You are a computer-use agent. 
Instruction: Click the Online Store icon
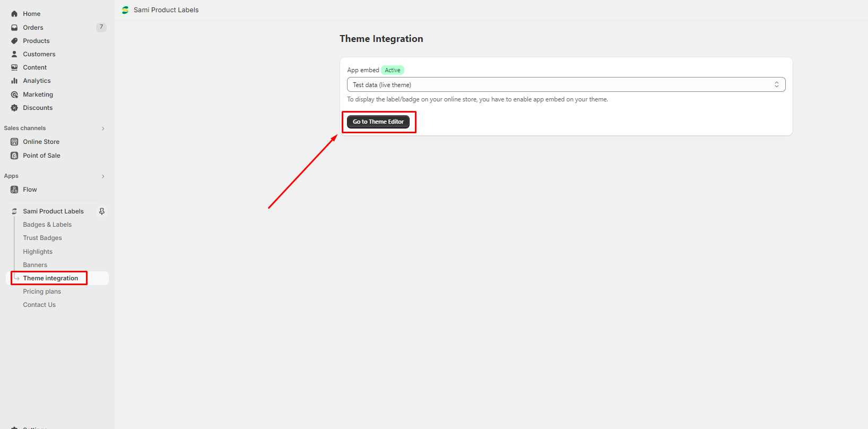(14, 142)
